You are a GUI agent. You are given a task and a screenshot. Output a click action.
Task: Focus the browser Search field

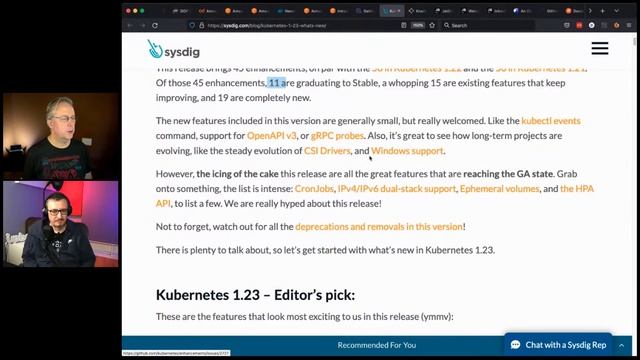tap(488, 25)
